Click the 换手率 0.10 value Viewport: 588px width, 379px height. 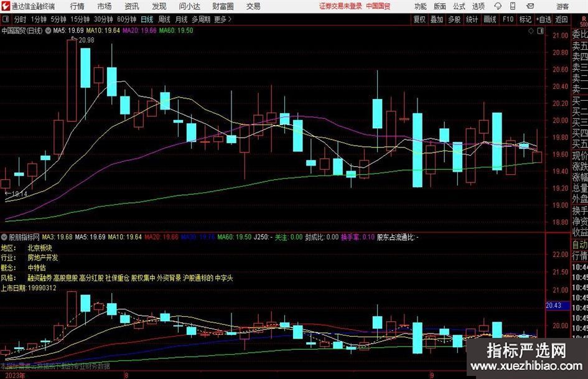tap(358, 237)
